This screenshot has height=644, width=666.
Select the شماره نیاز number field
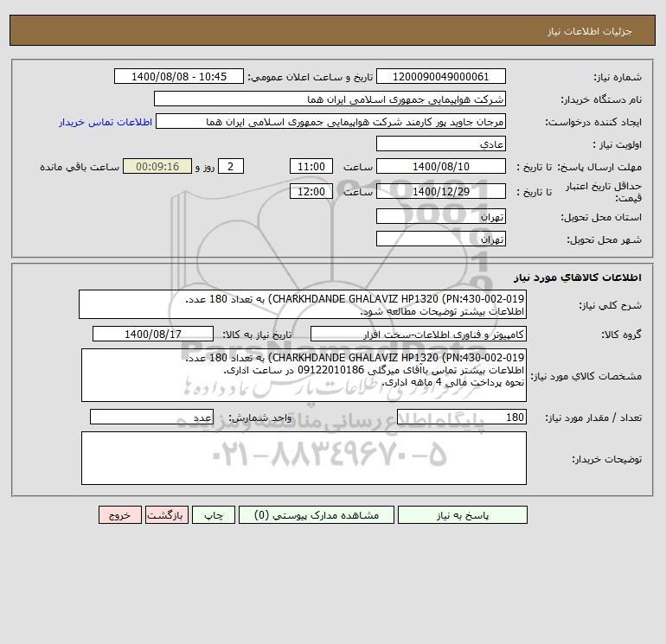[x=441, y=76]
